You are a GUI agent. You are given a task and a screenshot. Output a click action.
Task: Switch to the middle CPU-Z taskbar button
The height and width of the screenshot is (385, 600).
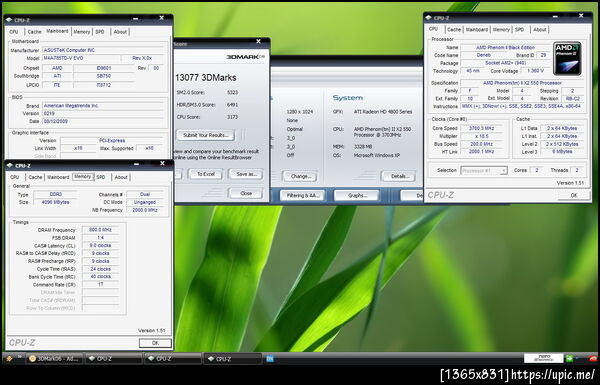tap(173, 359)
